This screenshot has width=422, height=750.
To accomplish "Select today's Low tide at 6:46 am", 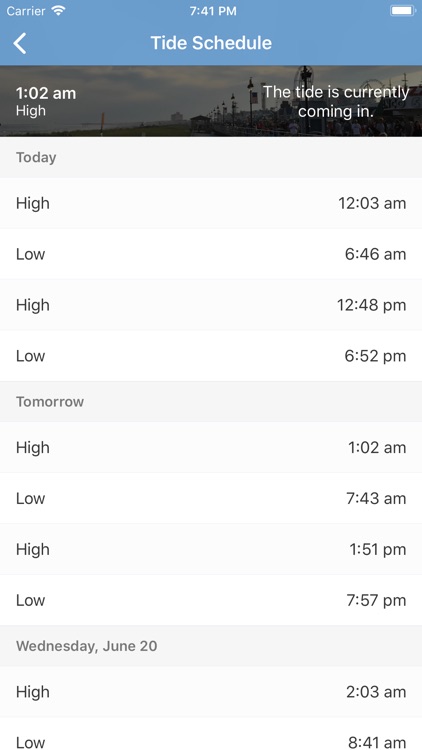I will pos(211,254).
